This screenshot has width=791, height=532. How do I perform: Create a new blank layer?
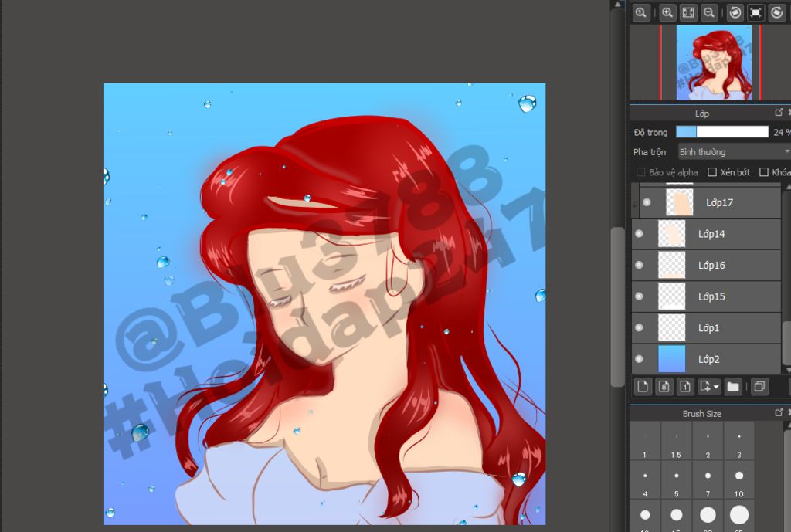click(x=643, y=387)
